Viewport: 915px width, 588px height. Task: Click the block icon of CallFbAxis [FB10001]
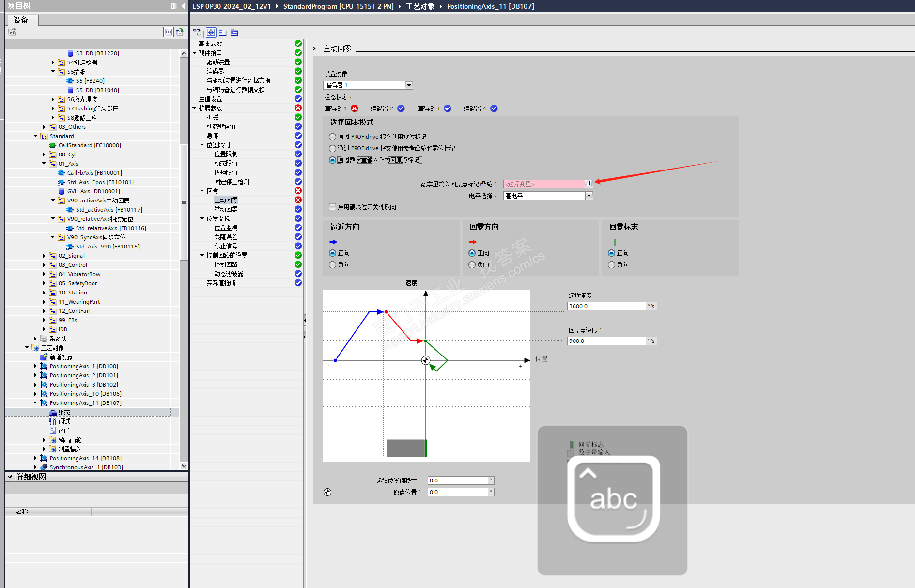coord(62,173)
